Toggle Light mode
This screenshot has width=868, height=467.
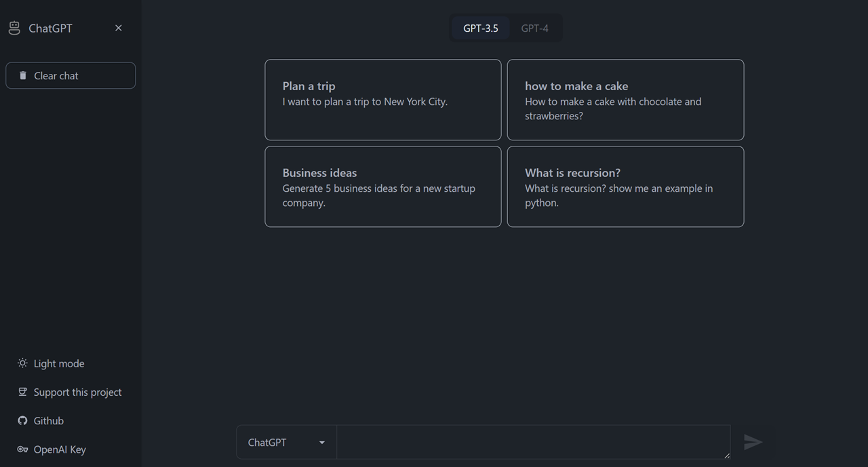click(x=59, y=363)
